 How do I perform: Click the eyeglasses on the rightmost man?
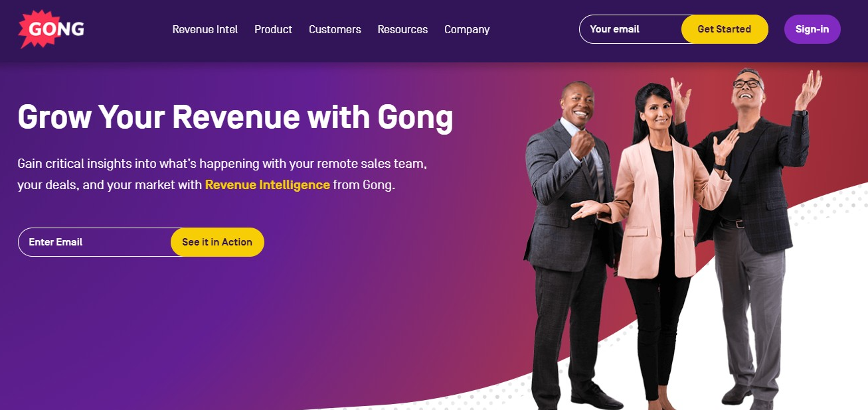(x=748, y=84)
